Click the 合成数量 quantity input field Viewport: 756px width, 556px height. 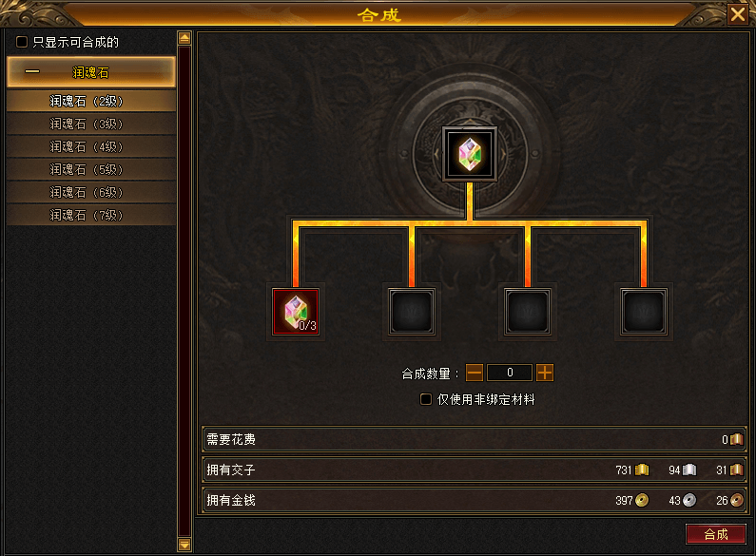tap(510, 373)
